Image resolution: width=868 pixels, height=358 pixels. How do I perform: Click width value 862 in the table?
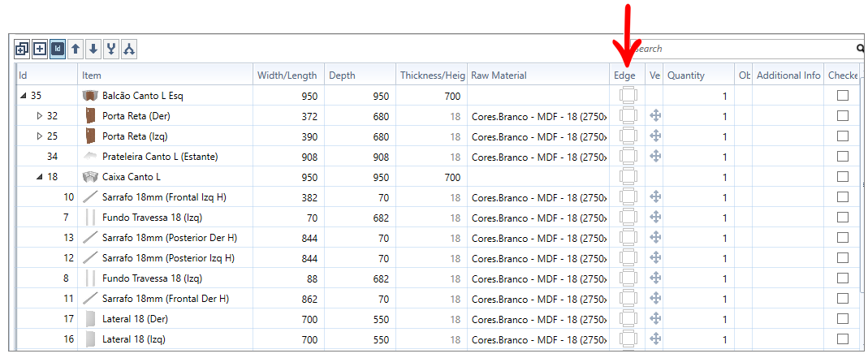(309, 299)
